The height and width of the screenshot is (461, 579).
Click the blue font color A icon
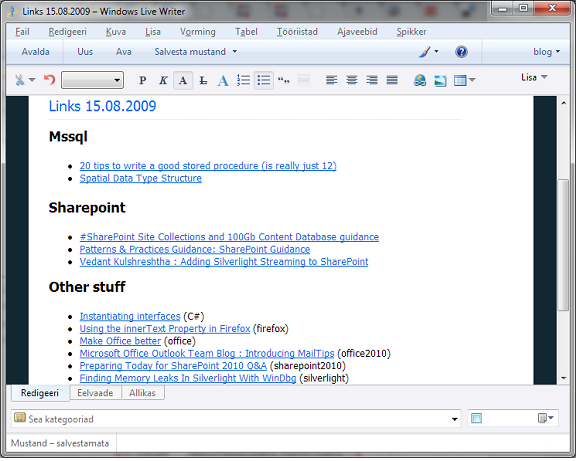[223, 80]
